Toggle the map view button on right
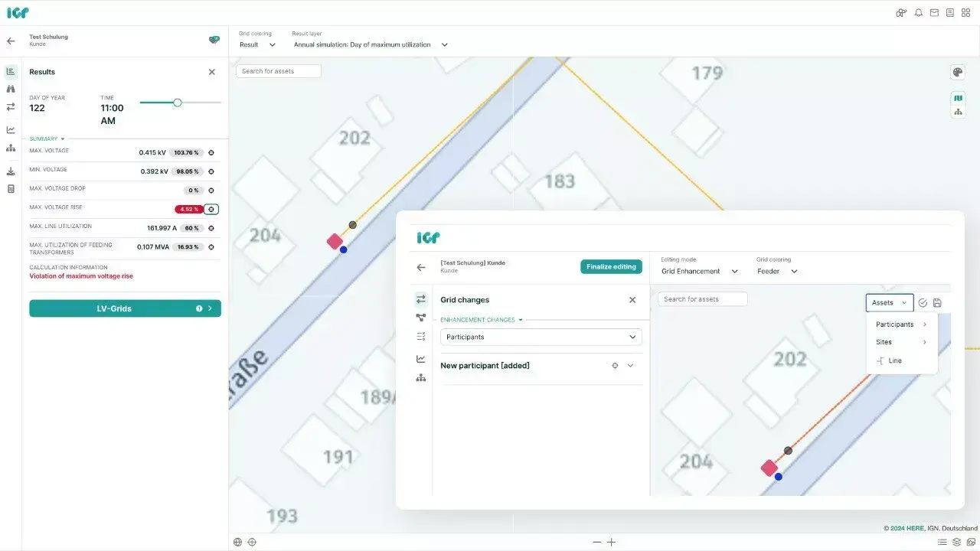The width and height of the screenshot is (980, 551). (x=957, y=98)
